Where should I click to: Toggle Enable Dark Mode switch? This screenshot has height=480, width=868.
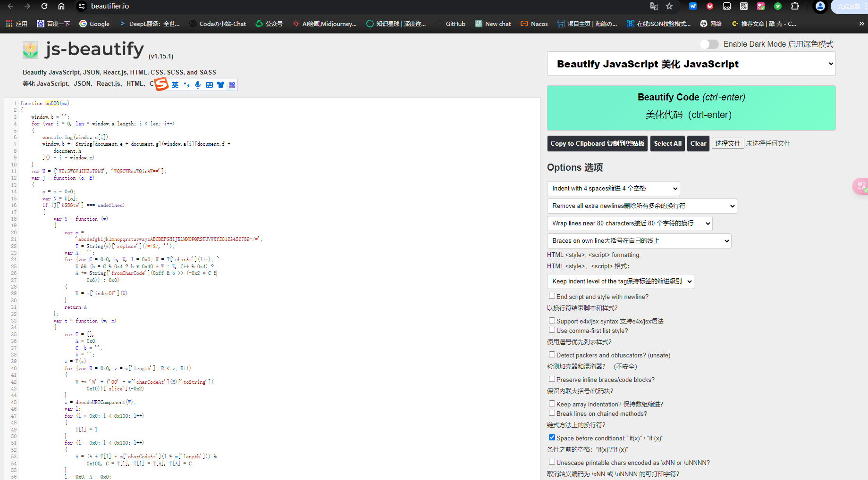(x=709, y=44)
